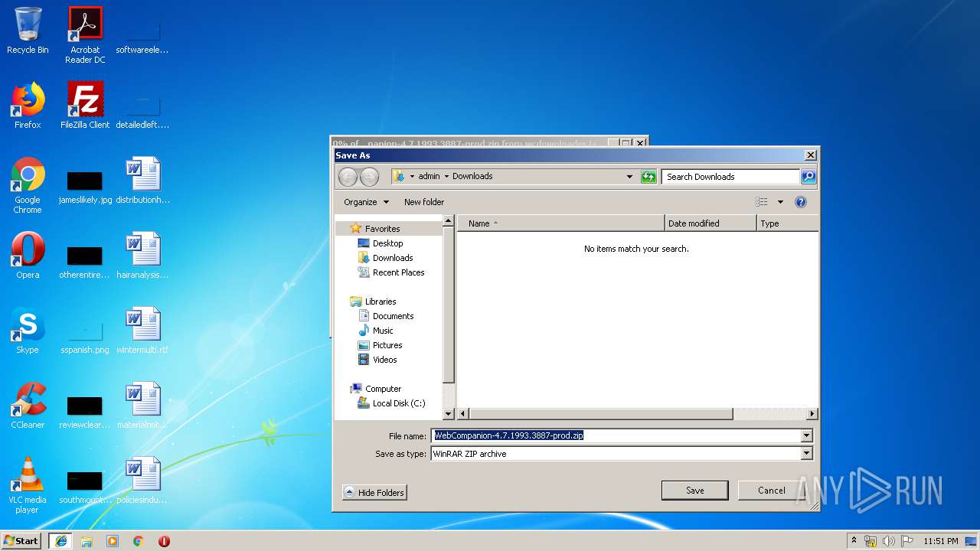Launch Acrobat Reader DC shortcut
Image resolution: width=980 pixels, height=551 pixels.
click(85, 35)
